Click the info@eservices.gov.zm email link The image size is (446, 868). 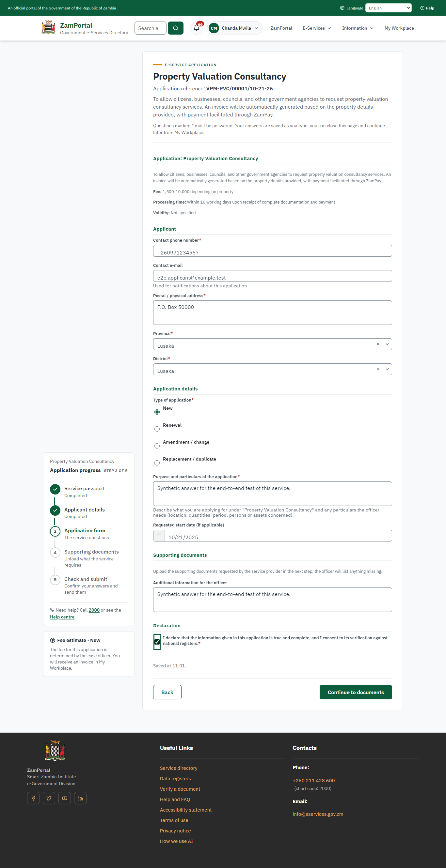pyautogui.click(x=318, y=814)
